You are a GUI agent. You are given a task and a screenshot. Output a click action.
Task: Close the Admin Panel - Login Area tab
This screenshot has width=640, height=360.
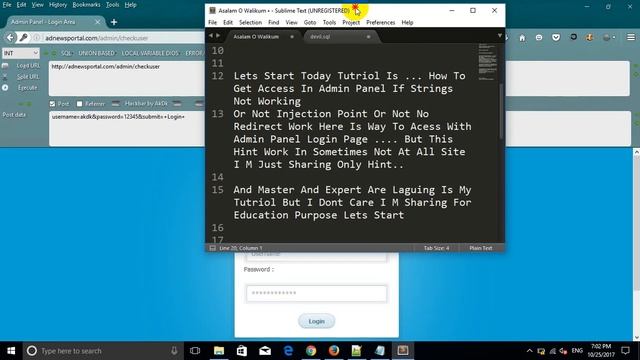pos(98,22)
